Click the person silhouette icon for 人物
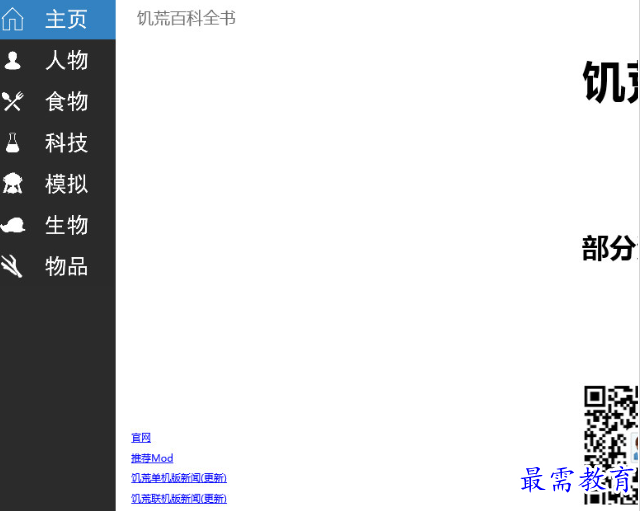Screen dimensions: 642x511 (x=12, y=61)
